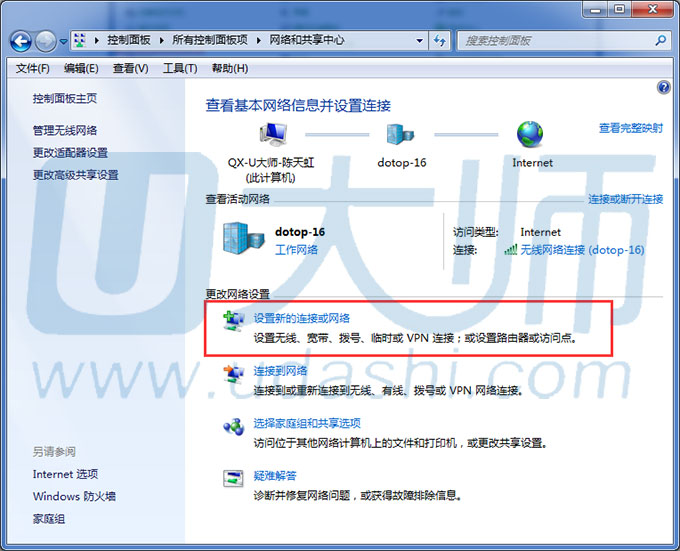Click the 选择家庭组和共享选项 icon
The width and height of the screenshot is (680, 551).
coord(233,427)
